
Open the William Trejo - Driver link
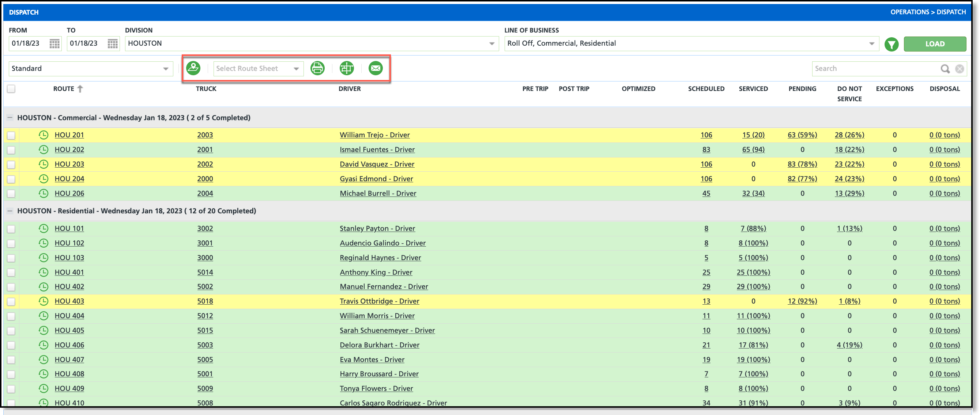374,135
